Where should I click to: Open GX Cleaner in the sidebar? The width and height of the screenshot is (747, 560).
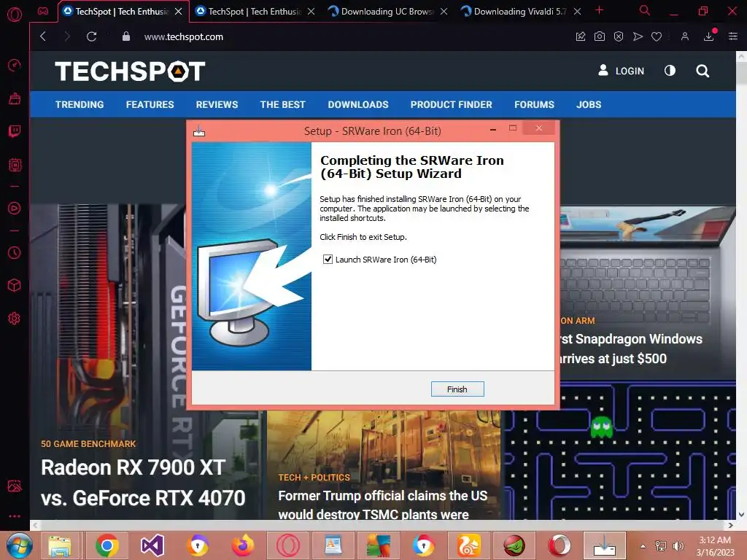click(x=15, y=98)
